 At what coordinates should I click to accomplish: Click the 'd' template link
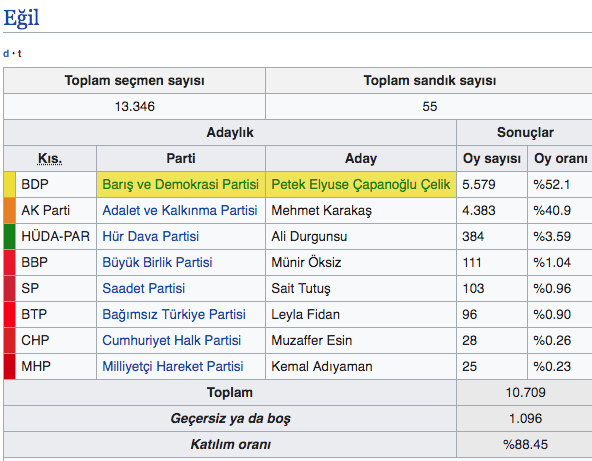point(6,54)
